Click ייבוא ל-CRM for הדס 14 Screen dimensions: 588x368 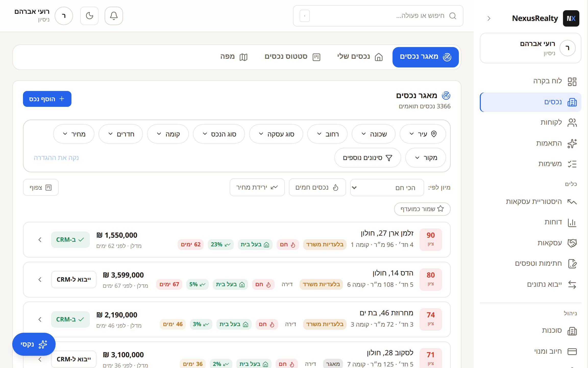[74, 280]
